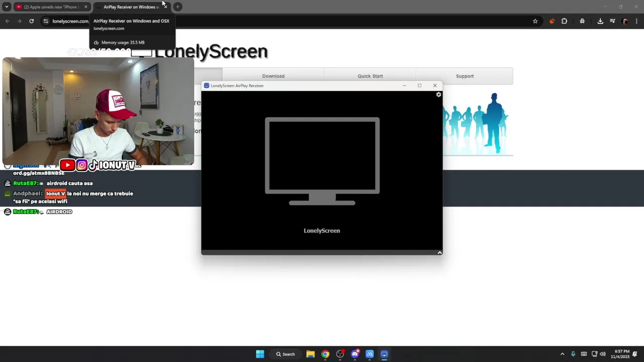
Task: Click the blue people silhouettes banner image
Action: pyautogui.click(x=475, y=123)
